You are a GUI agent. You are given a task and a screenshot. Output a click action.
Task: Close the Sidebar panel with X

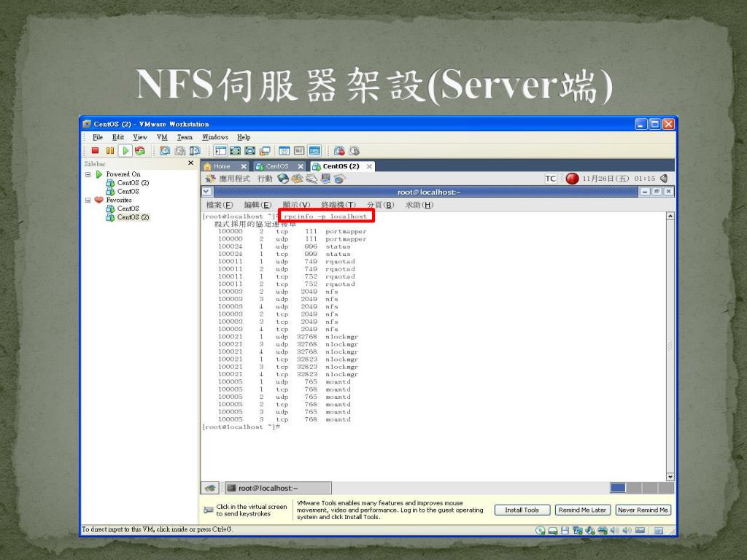tap(191, 163)
